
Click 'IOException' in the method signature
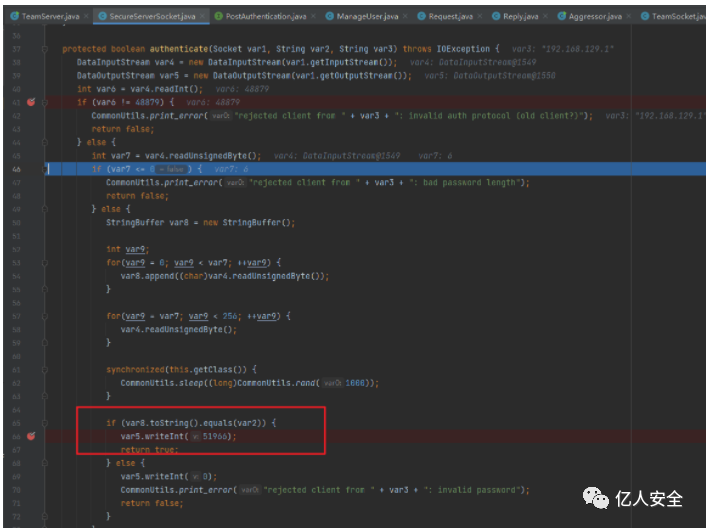click(x=463, y=49)
